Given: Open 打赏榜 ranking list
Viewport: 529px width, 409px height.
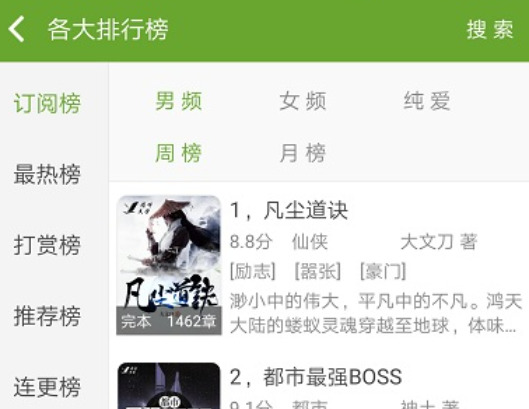Looking at the screenshot, I should (x=47, y=245).
